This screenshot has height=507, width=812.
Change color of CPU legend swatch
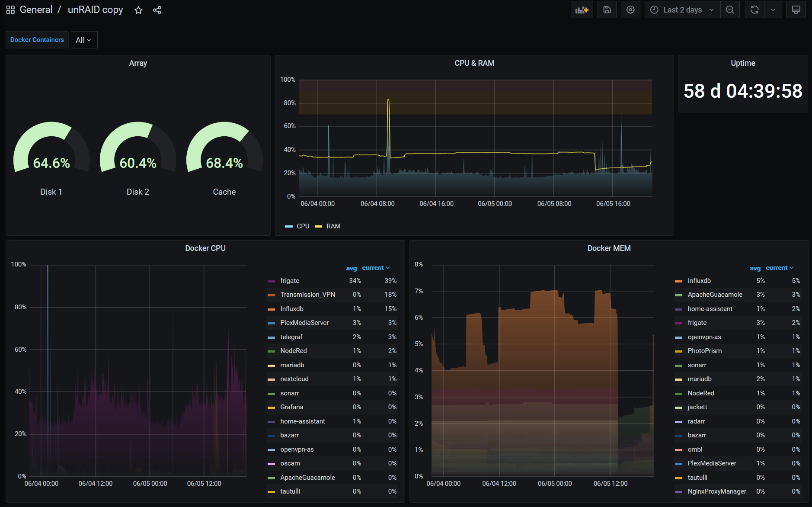pos(289,227)
